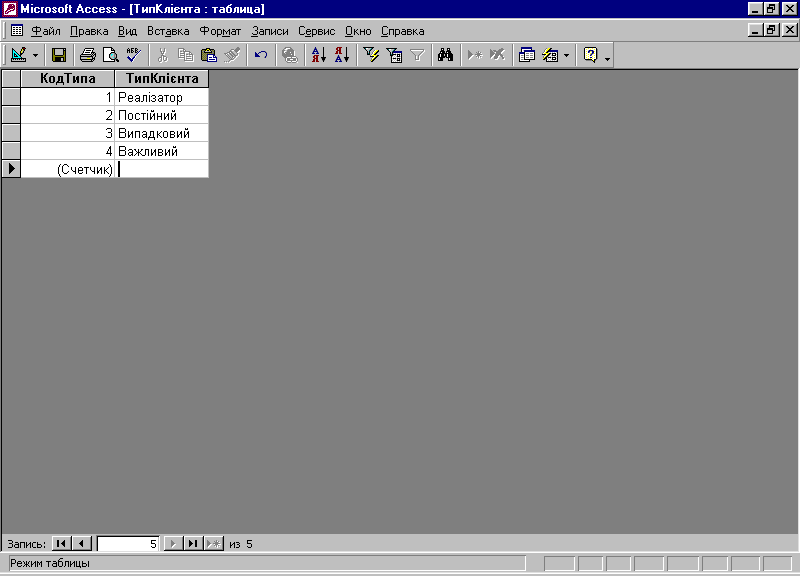
Task: Open the table control menu icon beside Файл
Action: point(17,30)
